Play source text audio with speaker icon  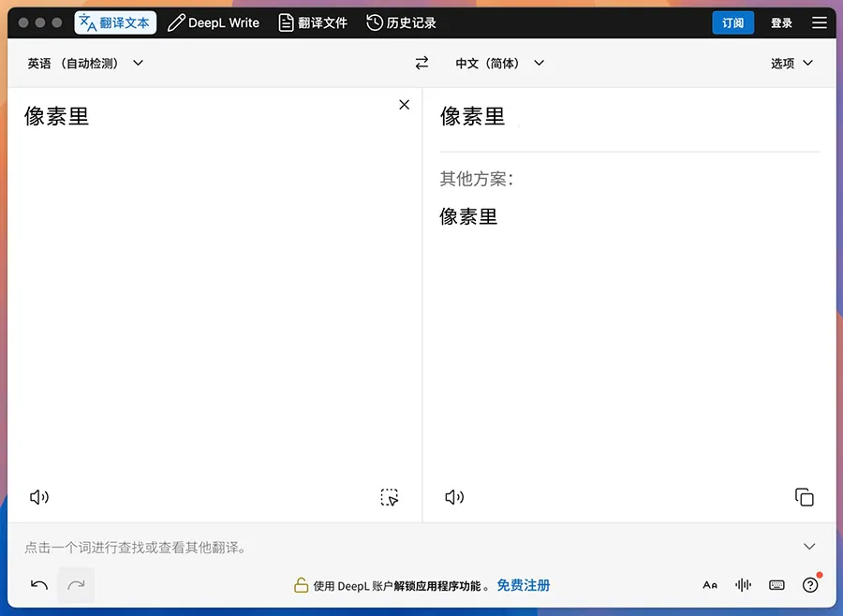pyautogui.click(x=39, y=497)
